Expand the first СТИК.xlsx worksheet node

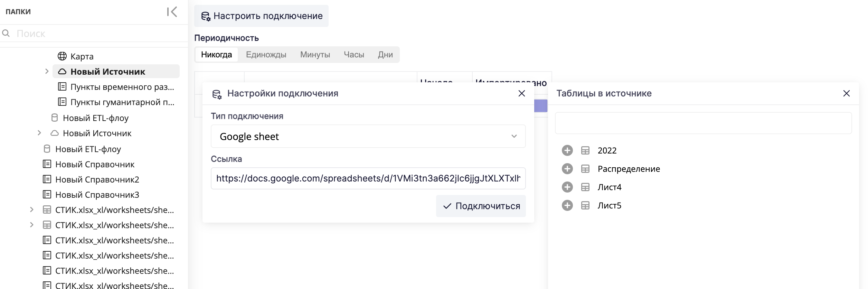pyautogui.click(x=32, y=209)
